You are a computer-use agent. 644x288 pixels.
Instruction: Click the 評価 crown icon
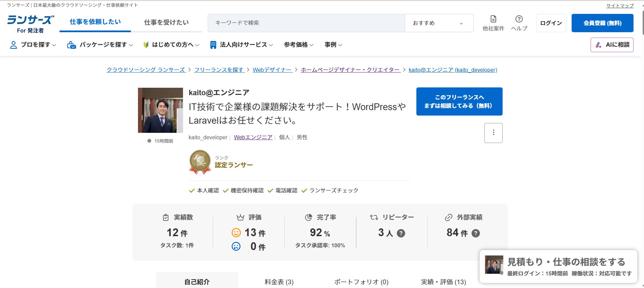point(240,218)
